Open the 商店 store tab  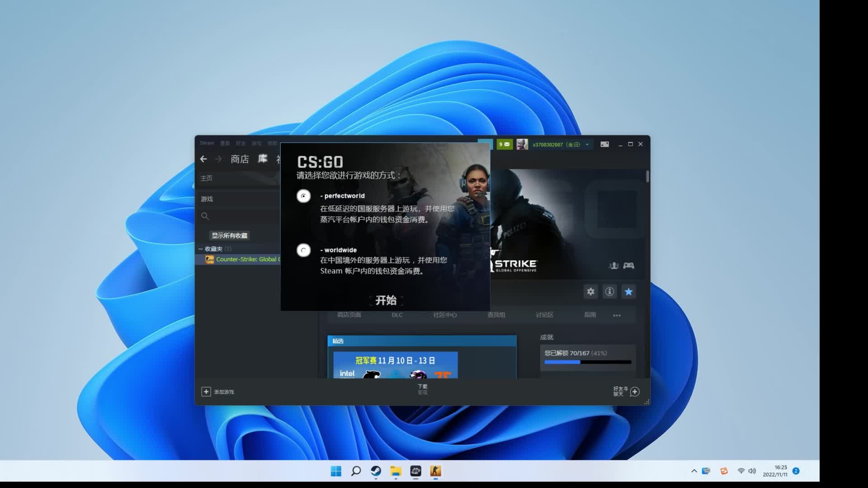coord(240,159)
